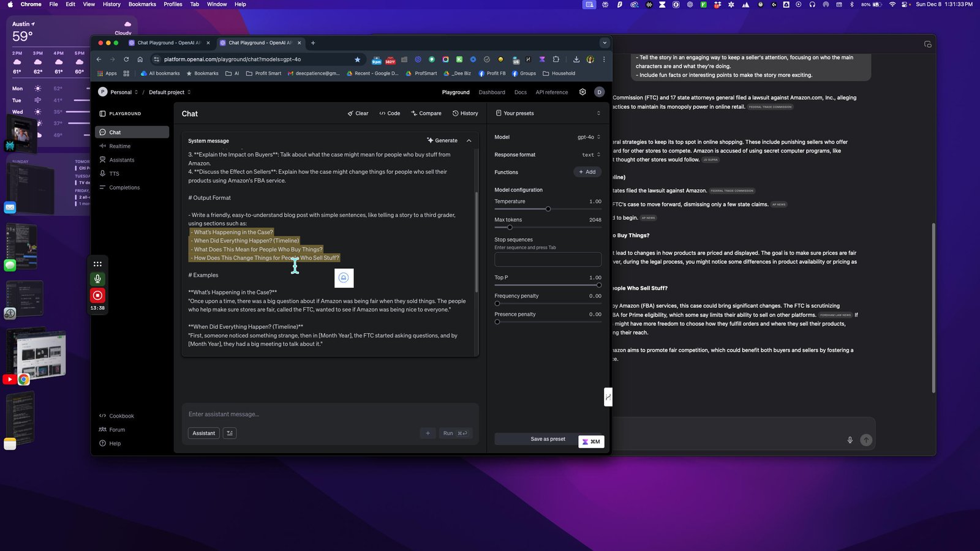The height and width of the screenshot is (551, 980).
Task: Add a function
Action: 587,172
